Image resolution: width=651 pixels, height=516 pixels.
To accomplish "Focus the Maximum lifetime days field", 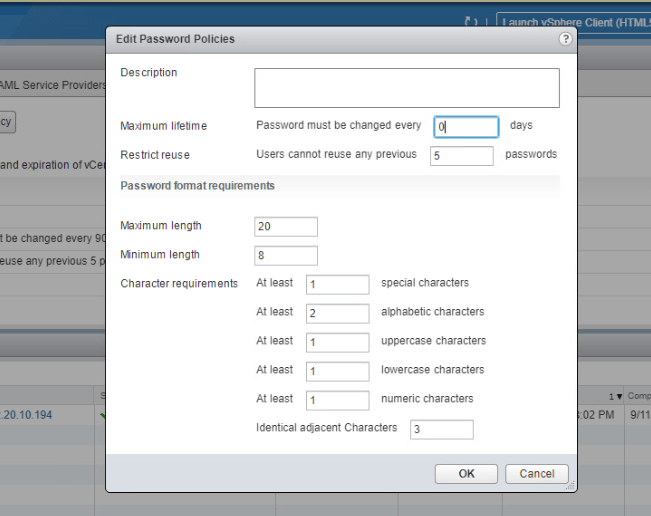I will tap(466, 127).
